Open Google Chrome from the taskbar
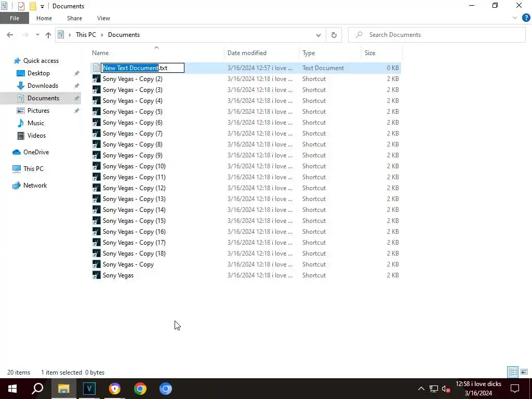The height and width of the screenshot is (399, 532). click(x=140, y=389)
